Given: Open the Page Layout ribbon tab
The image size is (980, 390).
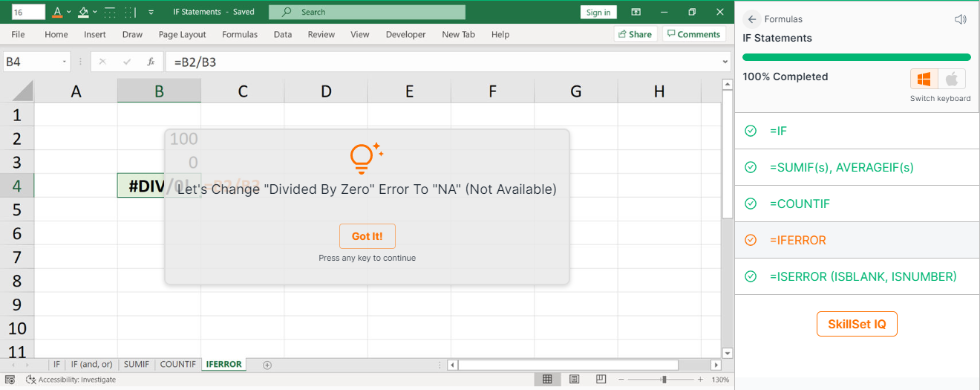Looking at the screenshot, I should coord(183,34).
